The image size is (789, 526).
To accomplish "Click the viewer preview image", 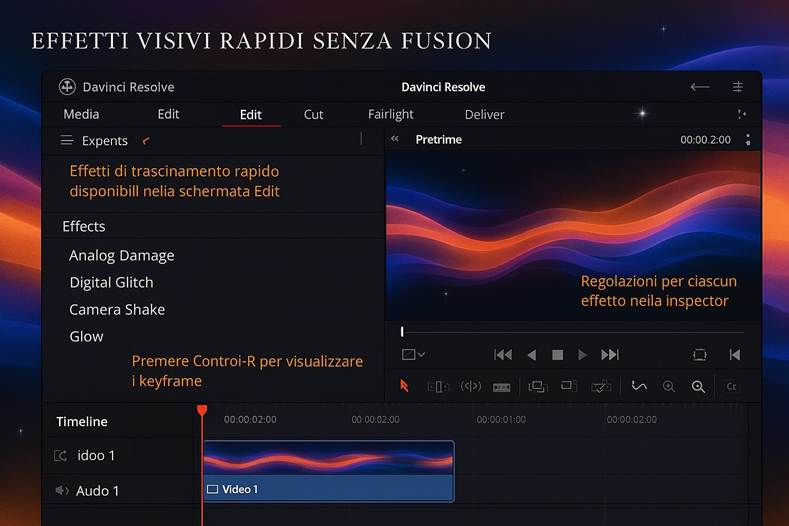I will (573, 235).
